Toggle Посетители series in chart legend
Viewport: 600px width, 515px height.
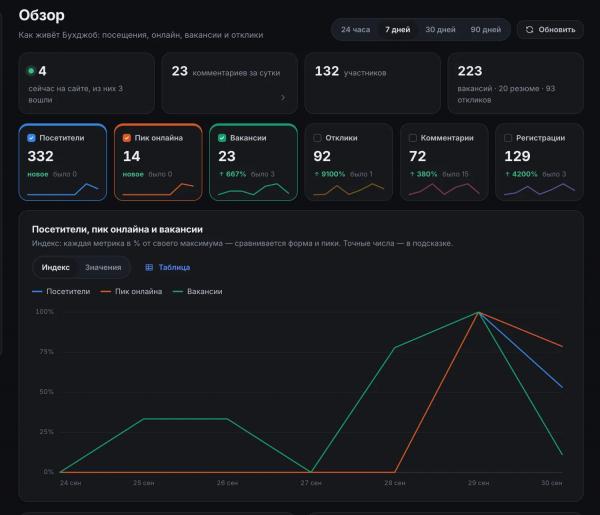click(61, 292)
